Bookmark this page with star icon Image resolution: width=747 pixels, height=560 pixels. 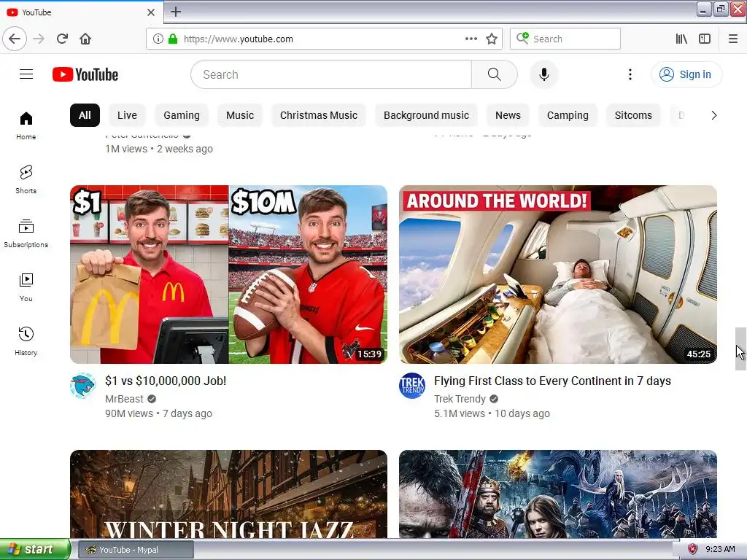(x=492, y=39)
